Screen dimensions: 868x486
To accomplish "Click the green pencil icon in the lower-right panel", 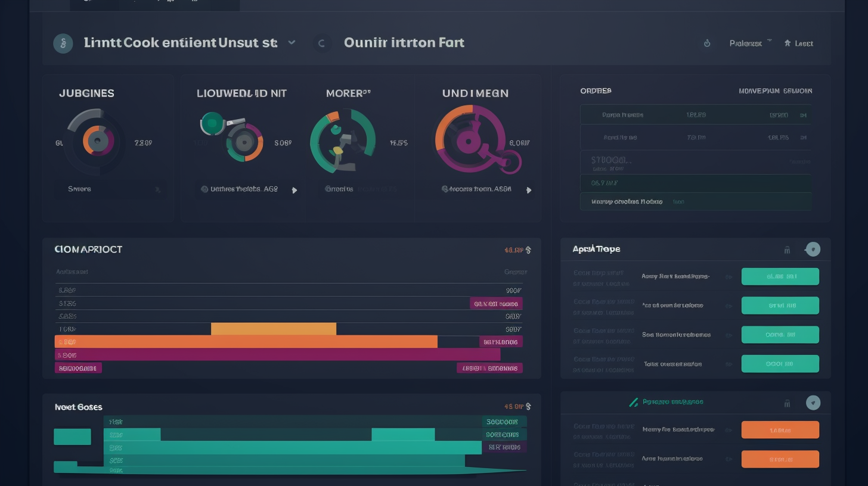I will click(x=634, y=403).
